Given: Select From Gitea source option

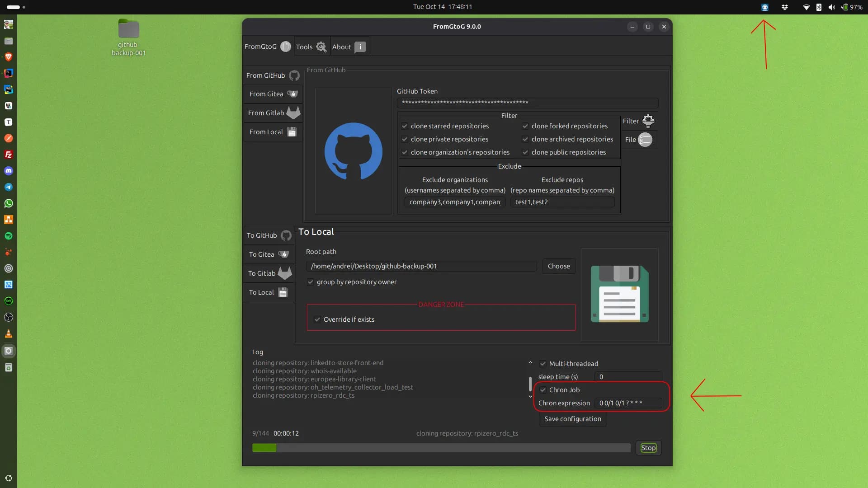Looking at the screenshot, I should [273, 94].
